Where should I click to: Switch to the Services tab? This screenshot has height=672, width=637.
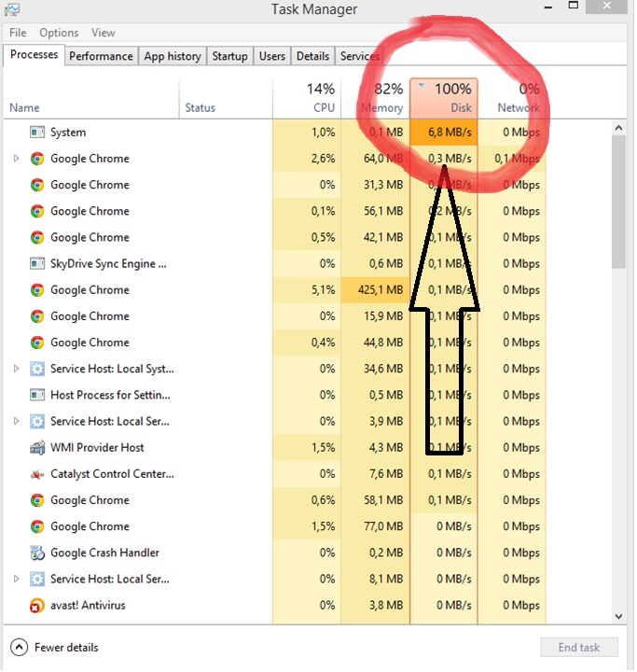[359, 56]
